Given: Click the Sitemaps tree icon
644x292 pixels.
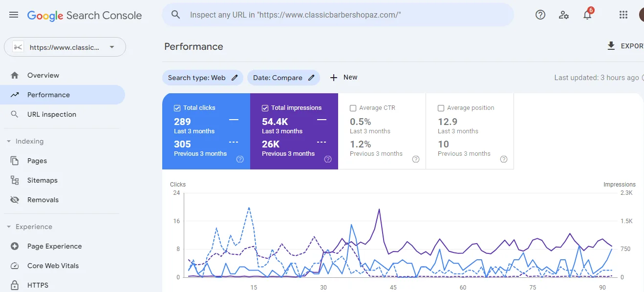Looking at the screenshot, I should click(15, 180).
